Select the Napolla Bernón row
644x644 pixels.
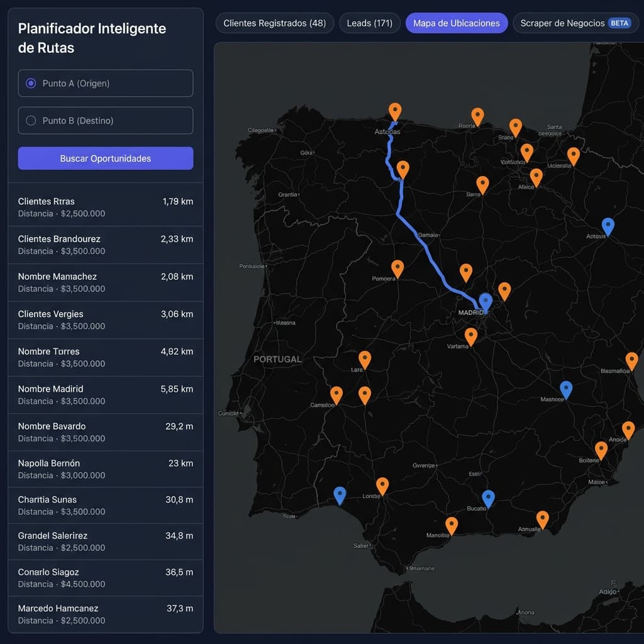click(106, 469)
